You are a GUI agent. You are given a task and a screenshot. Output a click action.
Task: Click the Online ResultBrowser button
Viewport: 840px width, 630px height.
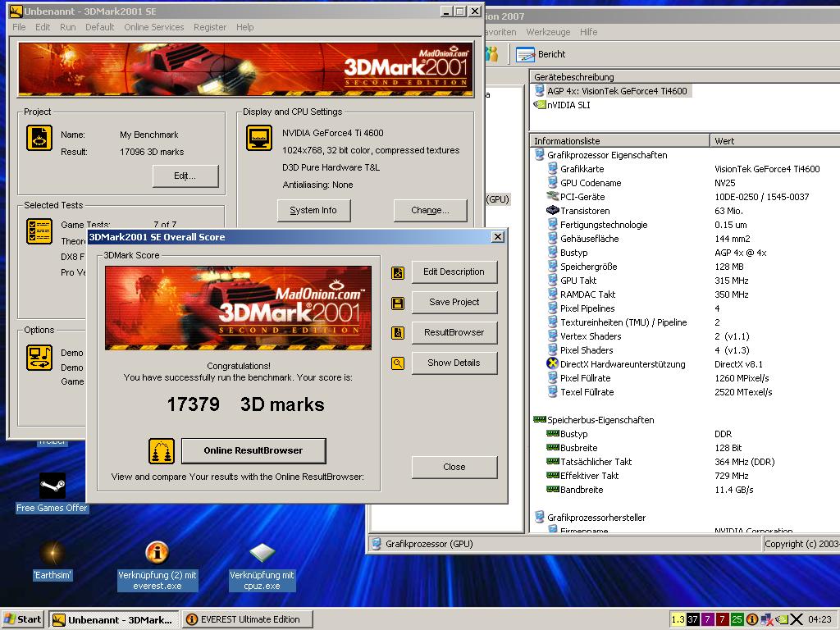[253, 450]
